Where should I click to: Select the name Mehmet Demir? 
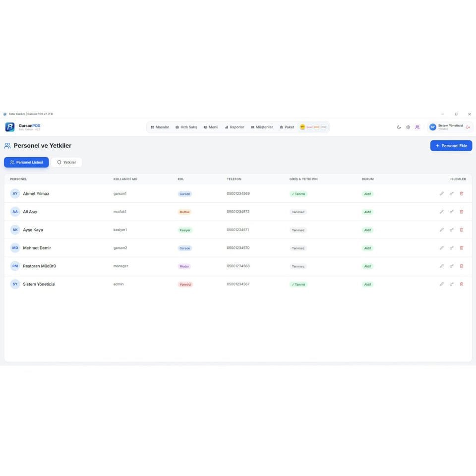coord(37,248)
